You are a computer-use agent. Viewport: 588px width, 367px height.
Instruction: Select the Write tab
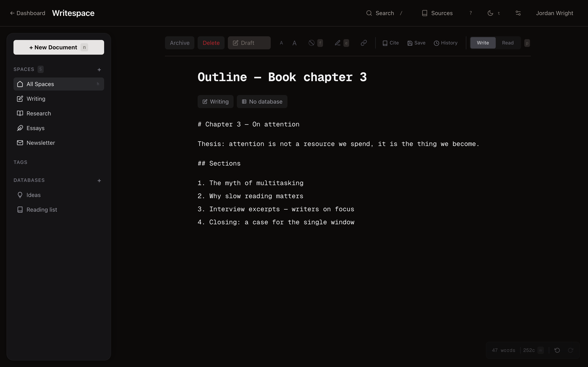[483, 43]
